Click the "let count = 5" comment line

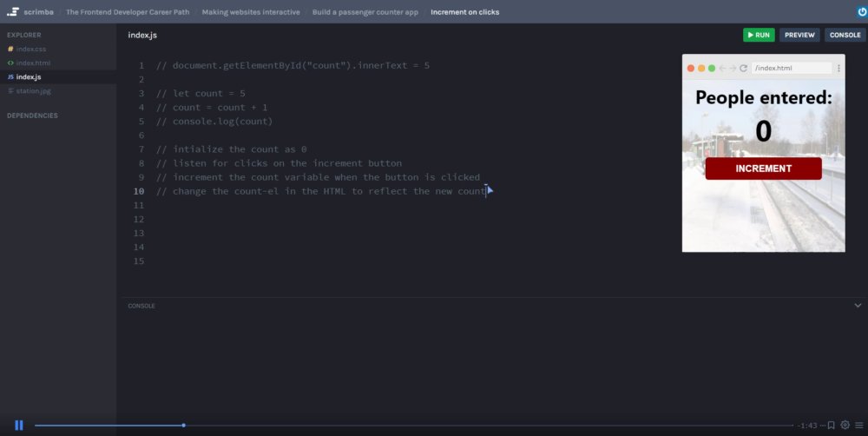pyautogui.click(x=201, y=93)
